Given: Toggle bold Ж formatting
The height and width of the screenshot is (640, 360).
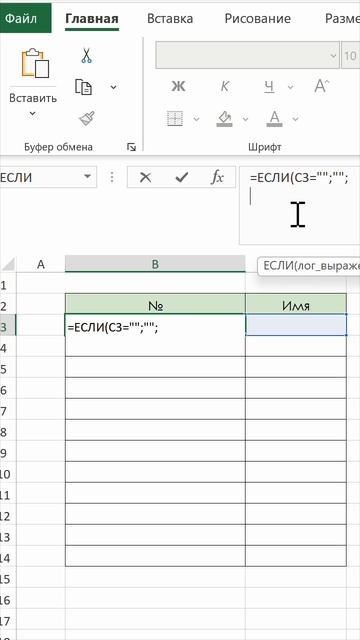Looking at the screenshot, I should point(178,86).
